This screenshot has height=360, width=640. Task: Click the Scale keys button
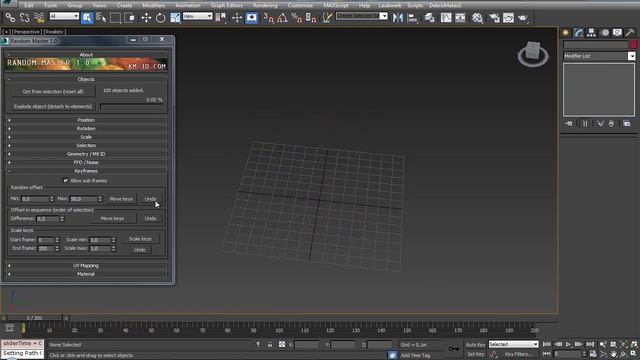pyautogui.click(x=140, y=239)
